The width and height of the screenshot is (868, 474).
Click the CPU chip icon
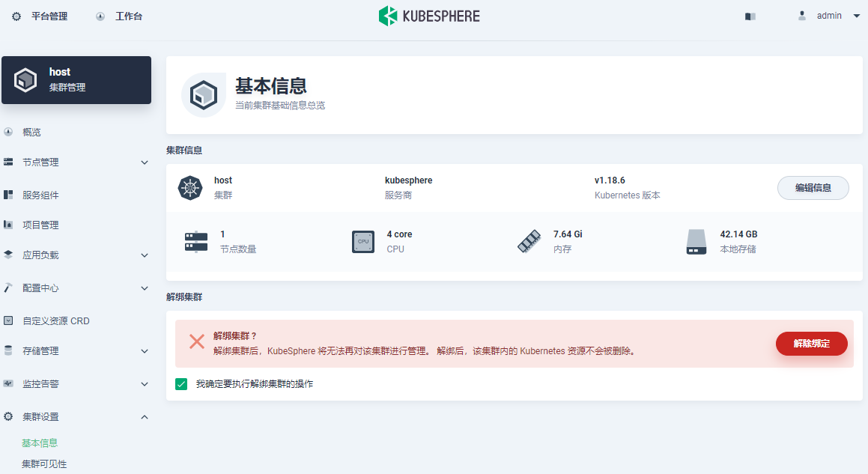363,241
